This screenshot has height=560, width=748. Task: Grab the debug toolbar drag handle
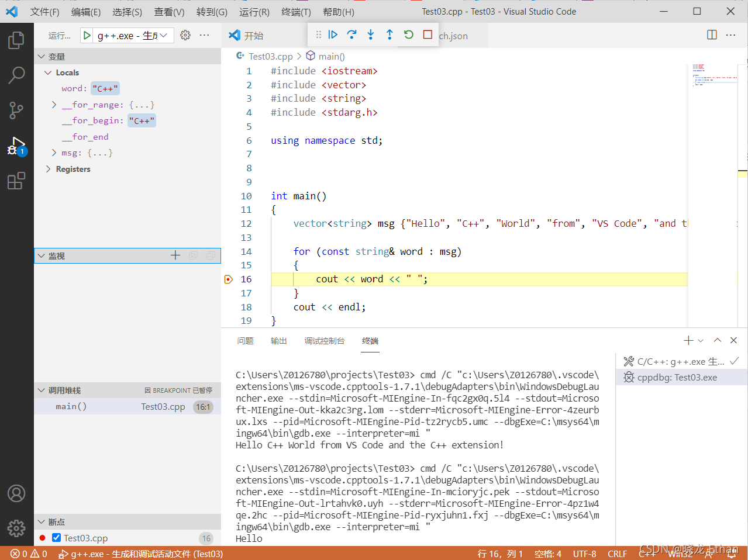coord(319,34)
